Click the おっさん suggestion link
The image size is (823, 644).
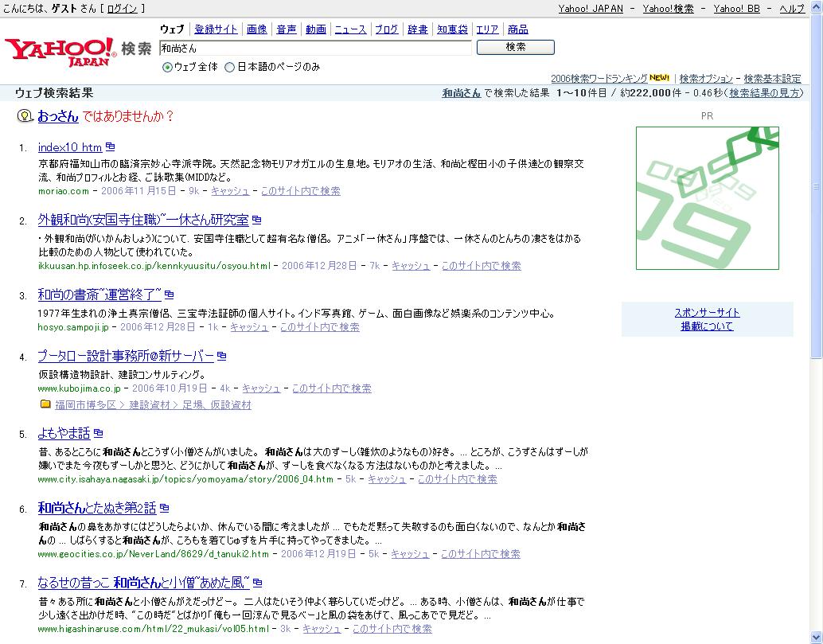point(58,116)
